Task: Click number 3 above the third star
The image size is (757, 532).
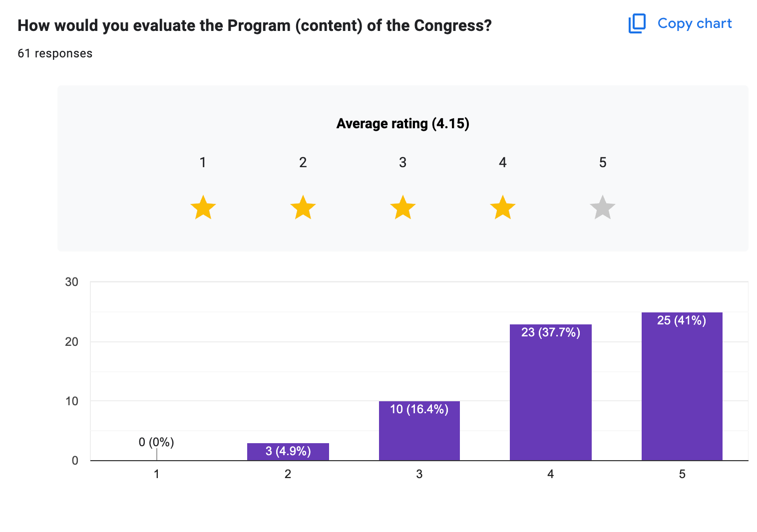Action: point(402,162)
